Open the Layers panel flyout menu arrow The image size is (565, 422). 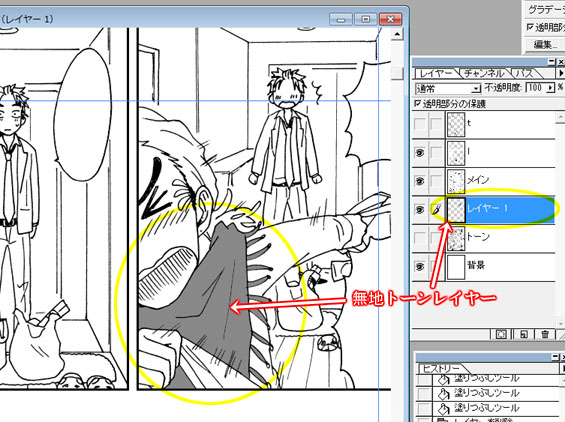561,73
